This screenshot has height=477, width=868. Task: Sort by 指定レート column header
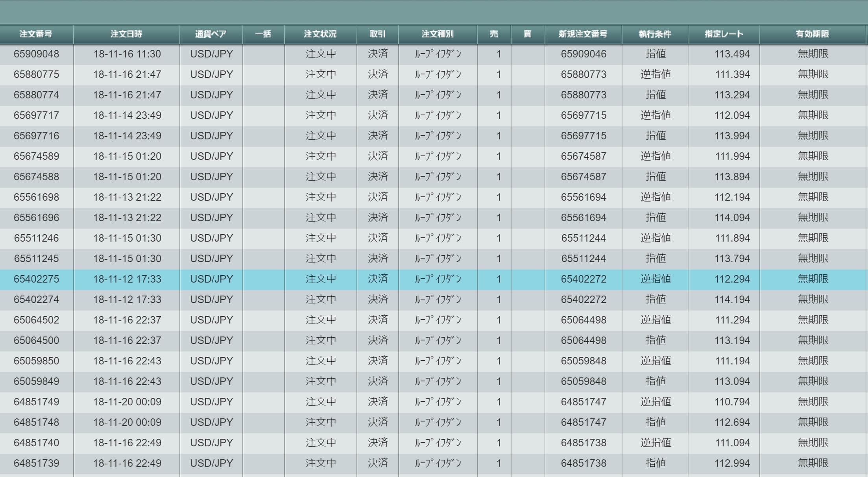724,34
